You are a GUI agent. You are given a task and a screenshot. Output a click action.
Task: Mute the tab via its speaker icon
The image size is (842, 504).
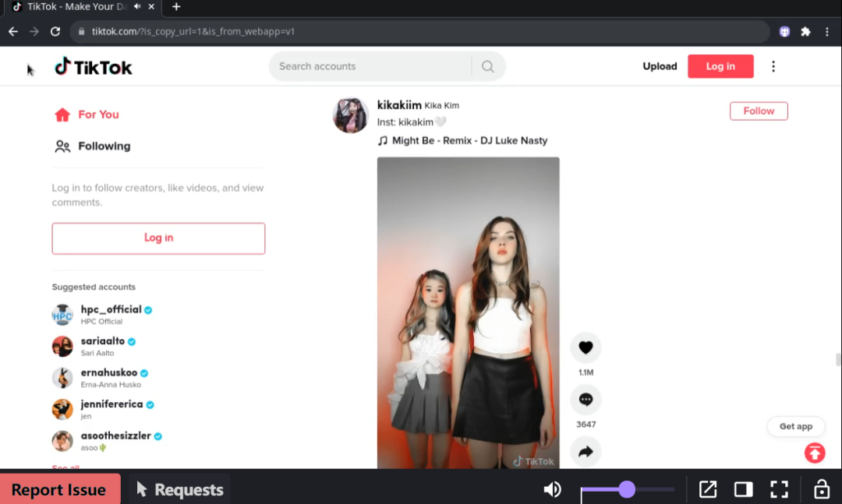point(137,6)
